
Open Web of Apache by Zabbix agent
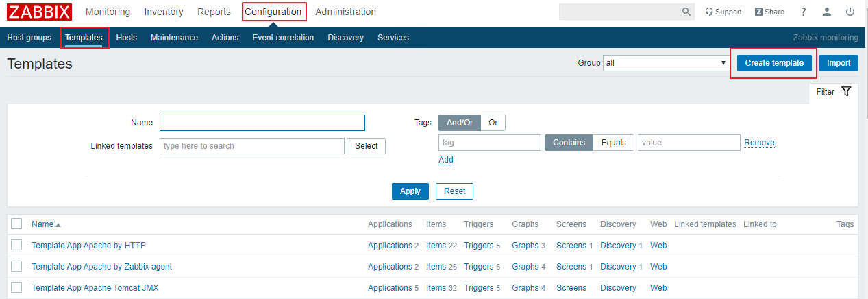(x=658, y=267)
